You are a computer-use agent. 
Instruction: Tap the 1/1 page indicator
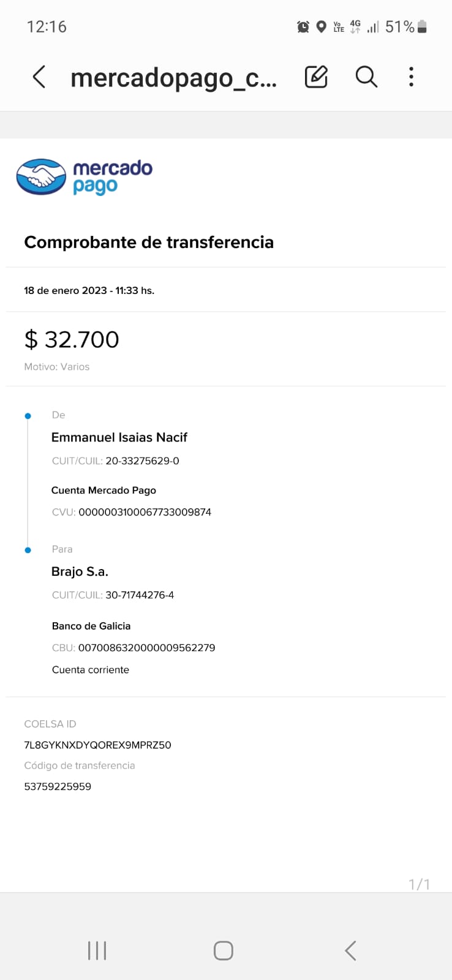pyautogui.click(x=419, y=884)
